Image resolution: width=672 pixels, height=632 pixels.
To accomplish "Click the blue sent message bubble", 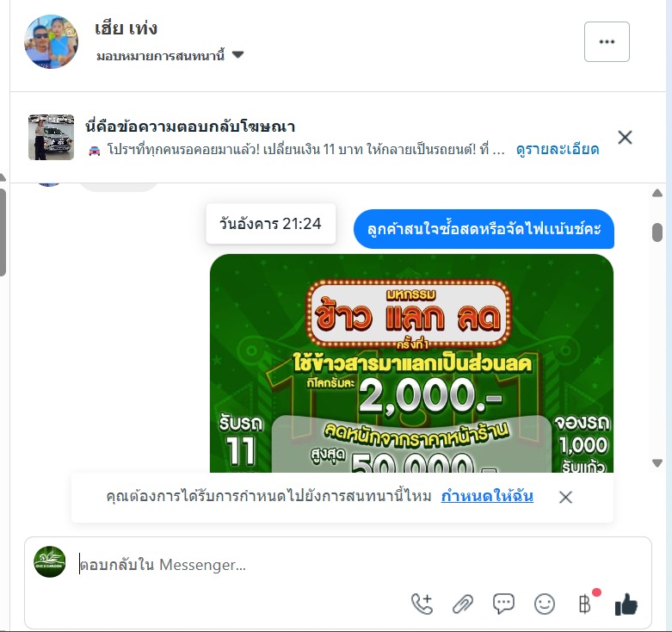I will 484,229.
